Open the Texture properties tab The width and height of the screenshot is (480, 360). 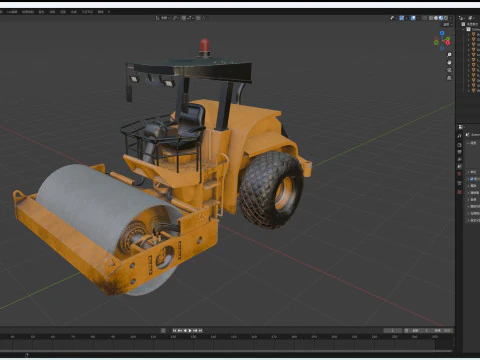[x=459, y=192]
